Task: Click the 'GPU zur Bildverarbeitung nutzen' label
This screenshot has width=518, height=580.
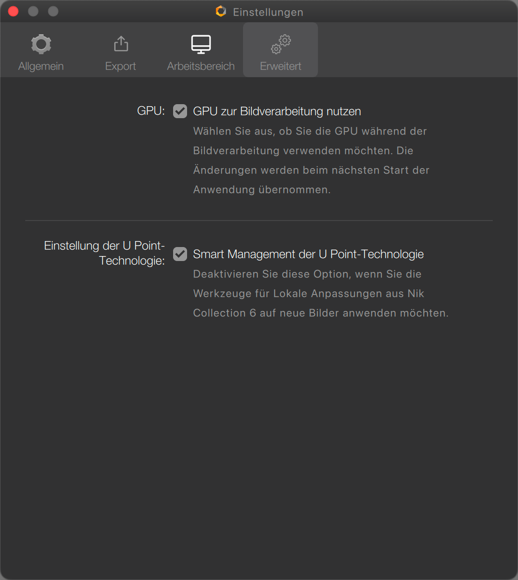Action: click(277, 111)
